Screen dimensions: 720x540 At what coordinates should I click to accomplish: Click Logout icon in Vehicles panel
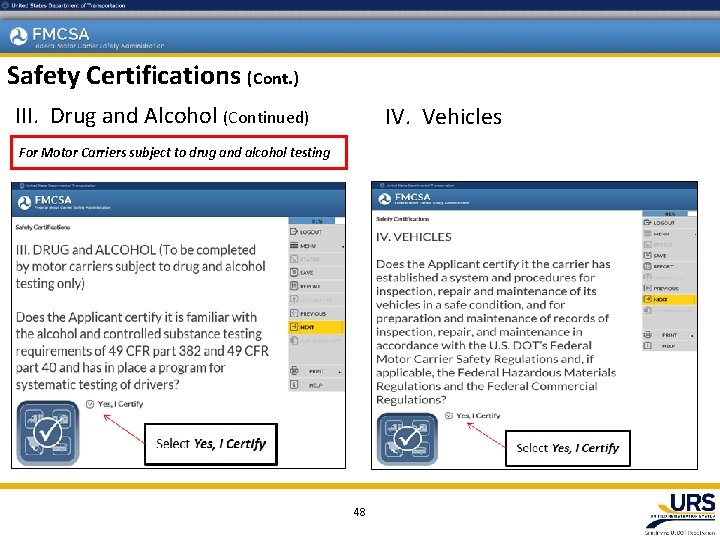pyautogui.click(x=647, y=223)
